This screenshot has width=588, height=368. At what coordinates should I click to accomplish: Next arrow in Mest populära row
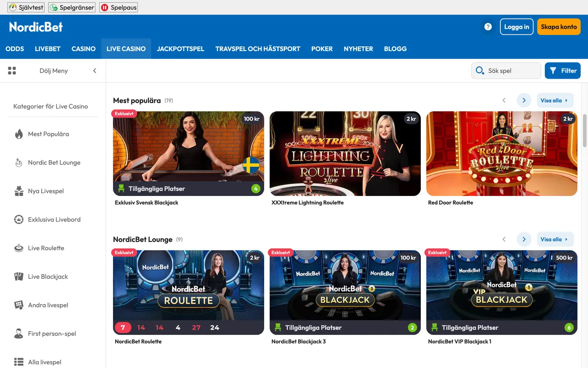click(x=524, y=100)
